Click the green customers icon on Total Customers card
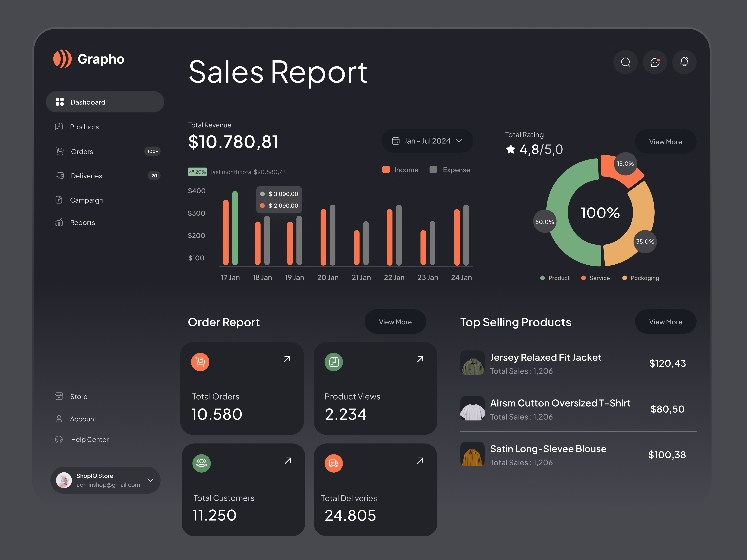747x560 pixels. (201, 463)
